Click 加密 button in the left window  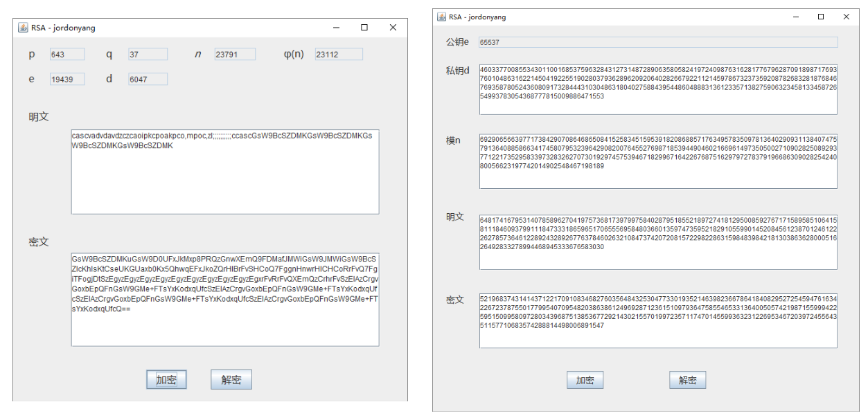click(x=166, y=380)
